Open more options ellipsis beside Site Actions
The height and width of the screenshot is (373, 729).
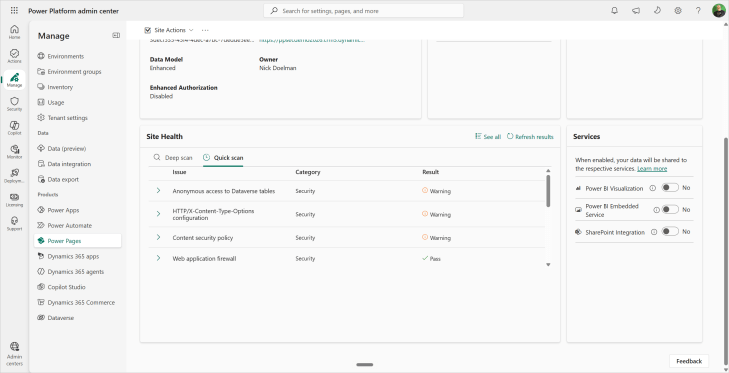click(205, 30)
